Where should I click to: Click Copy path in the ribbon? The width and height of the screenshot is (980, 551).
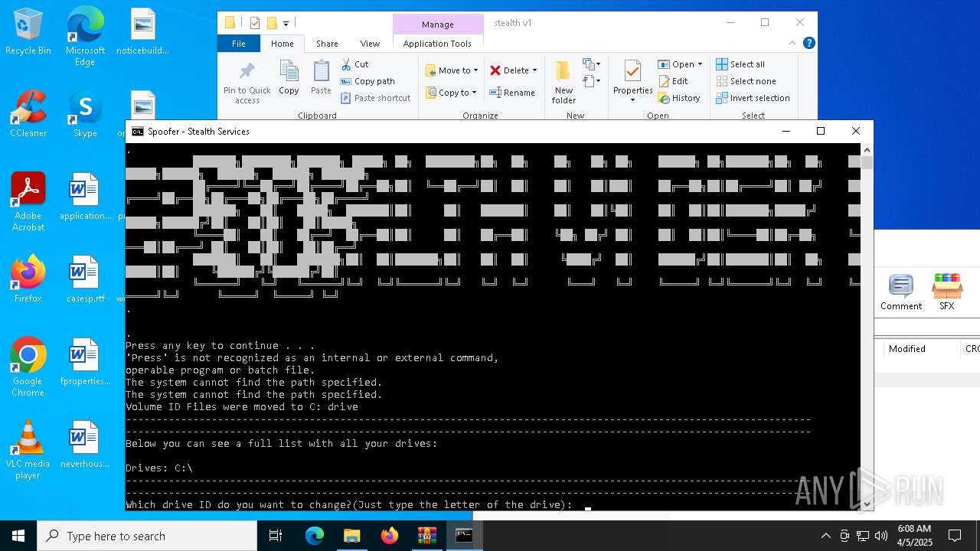point(367,81)
